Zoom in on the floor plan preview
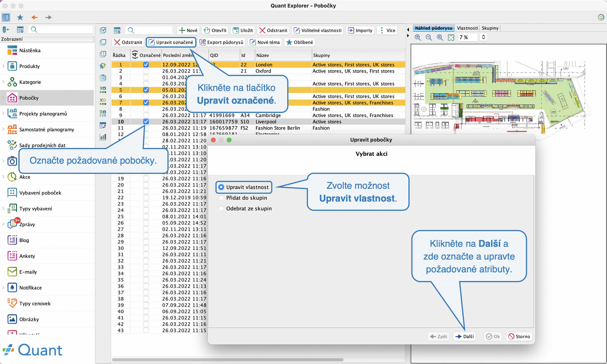The width and height of the screenshot is (607, 364). pyautogui.click(x=418, y=37)
